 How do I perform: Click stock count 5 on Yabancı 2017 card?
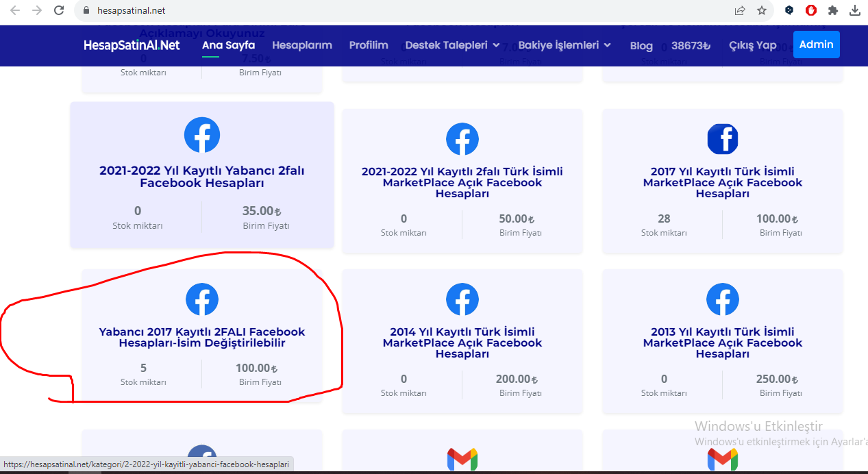143,368
